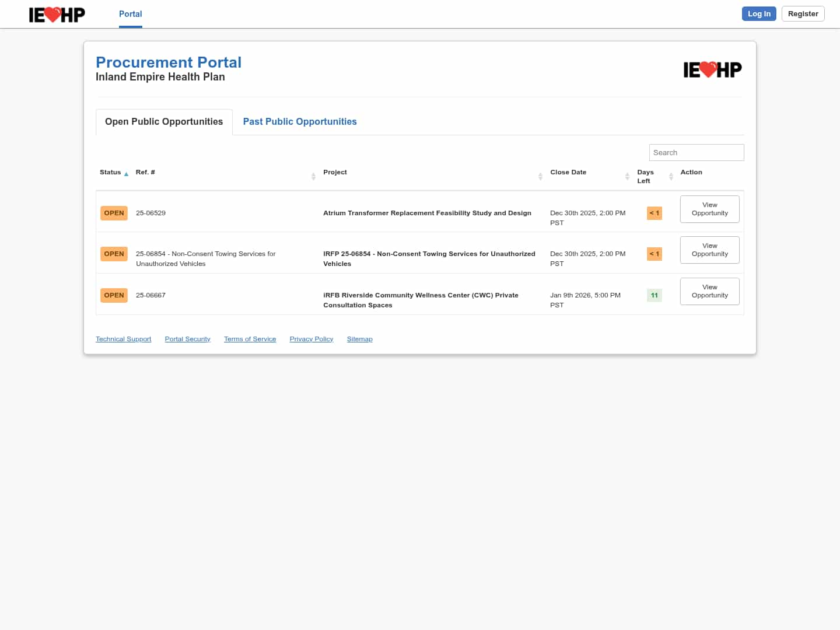Image resolution: width=840 pixels, height=630 pixels.
Task: Sort by Project column arrows
Action: [x=540, y=176]
